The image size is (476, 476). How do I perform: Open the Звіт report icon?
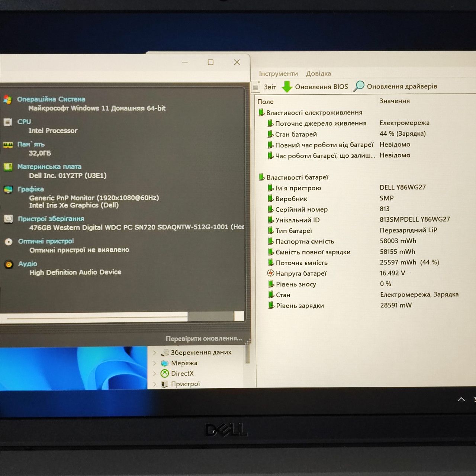coord(255,87)
